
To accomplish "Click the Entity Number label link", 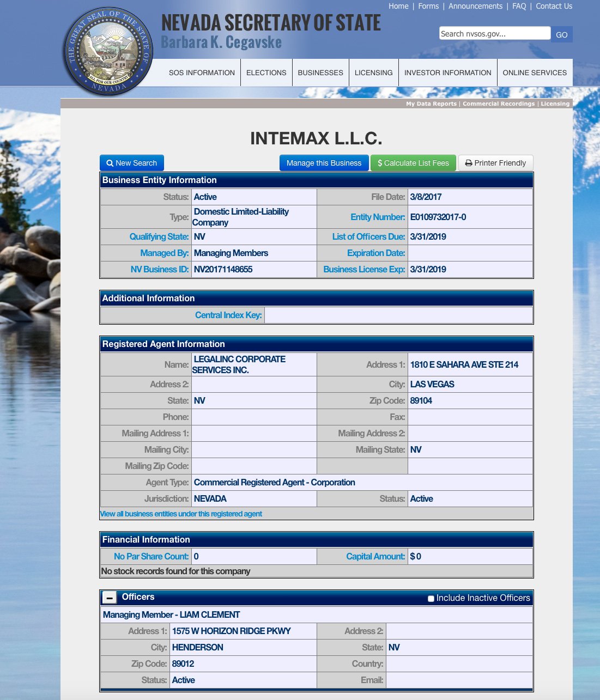I will (378, 217).
